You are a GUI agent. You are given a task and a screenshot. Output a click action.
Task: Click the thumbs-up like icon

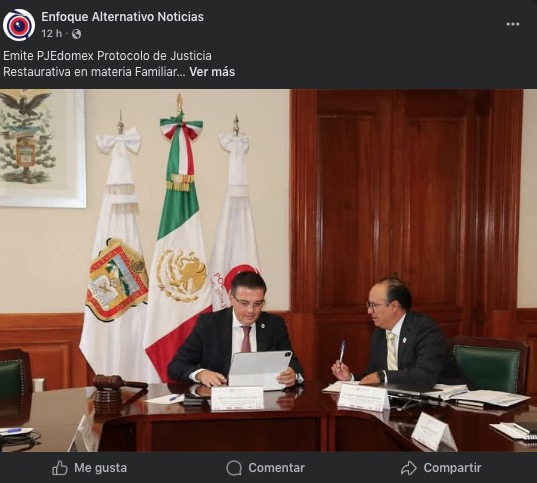[x=60, y=468]
